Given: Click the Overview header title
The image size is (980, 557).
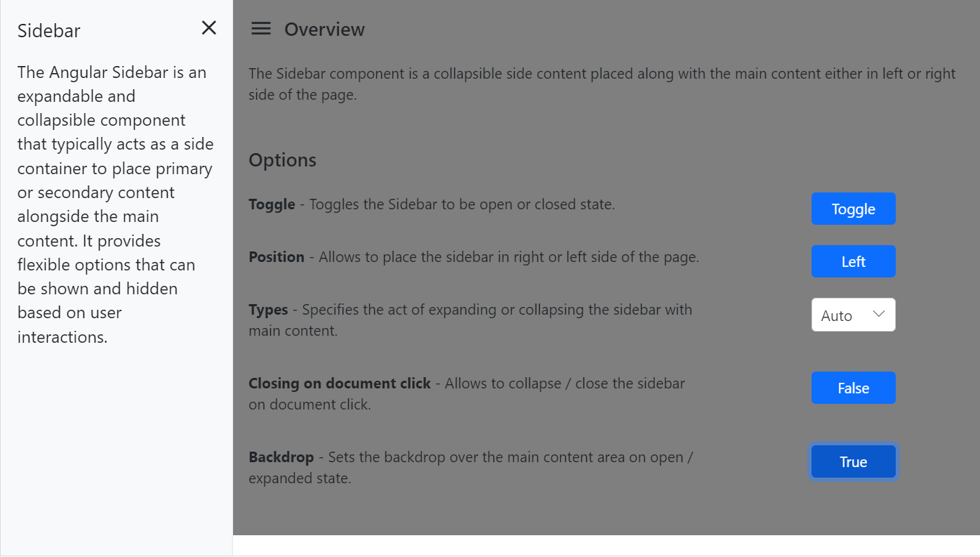Looking at the screenshot, I should coord(324,30).
